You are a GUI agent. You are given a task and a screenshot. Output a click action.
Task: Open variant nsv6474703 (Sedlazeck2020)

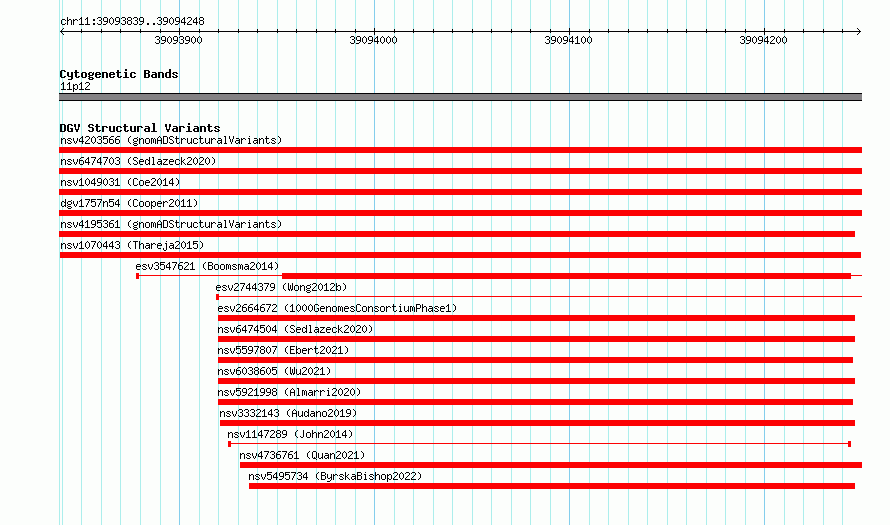click(138, 161)
